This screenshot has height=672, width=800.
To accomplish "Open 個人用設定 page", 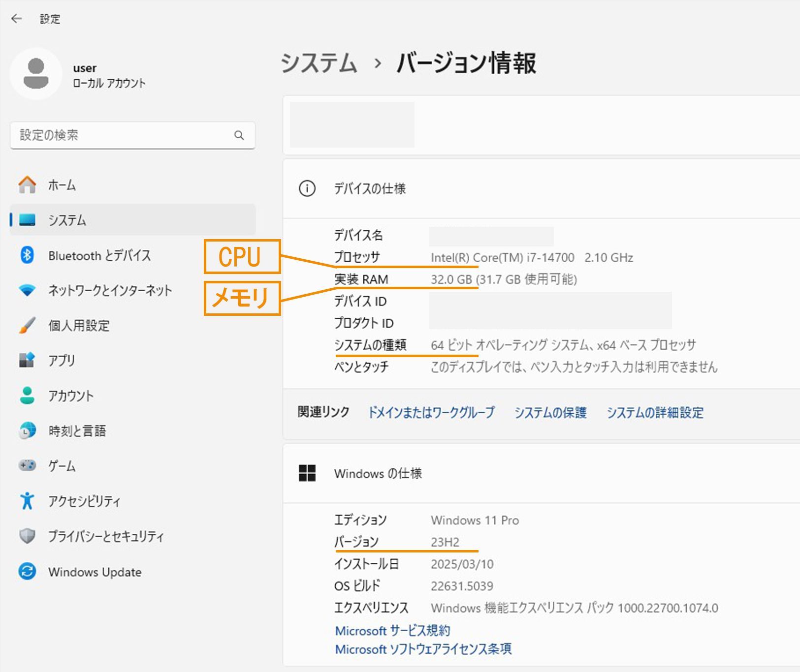I will [x=132, y=325].
